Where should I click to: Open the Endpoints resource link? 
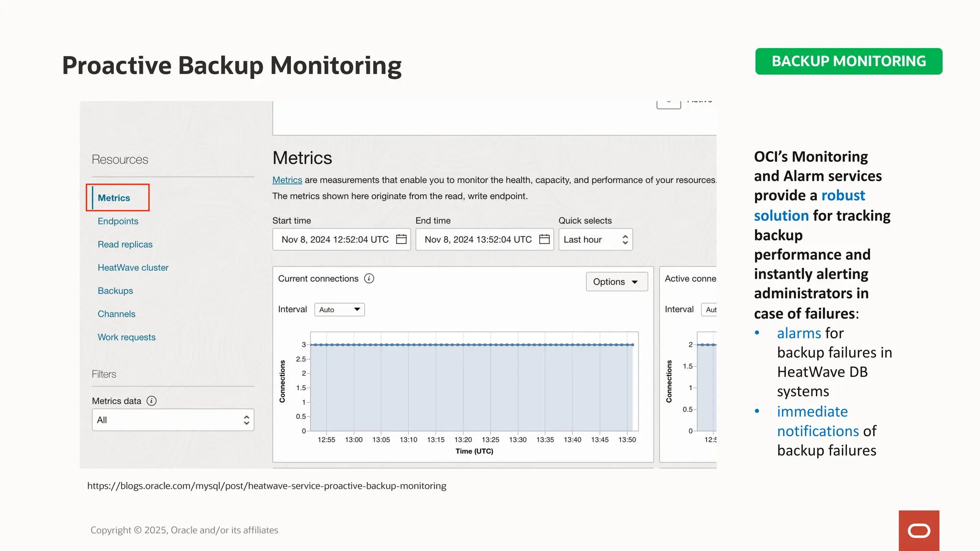tap(118, 221)
